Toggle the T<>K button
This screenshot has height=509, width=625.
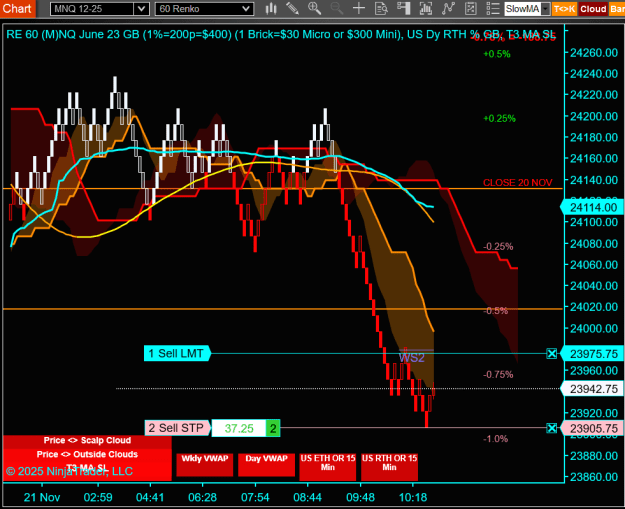click(x=564, y=9)
